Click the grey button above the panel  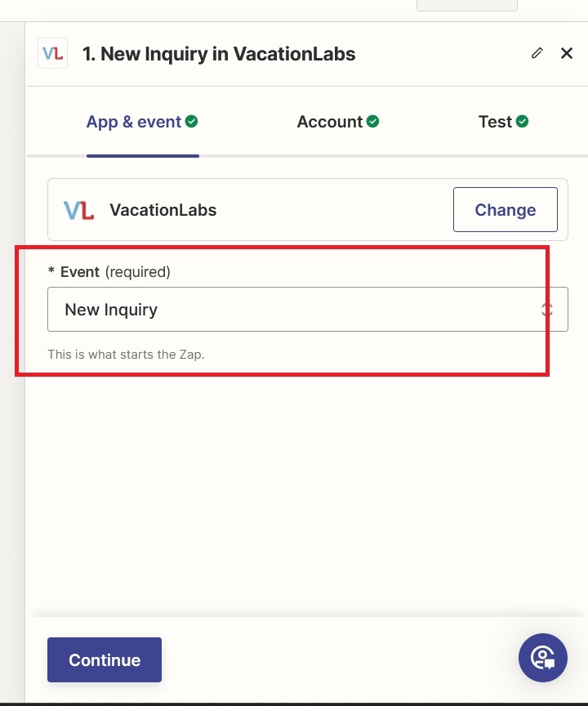click(466, 5)
